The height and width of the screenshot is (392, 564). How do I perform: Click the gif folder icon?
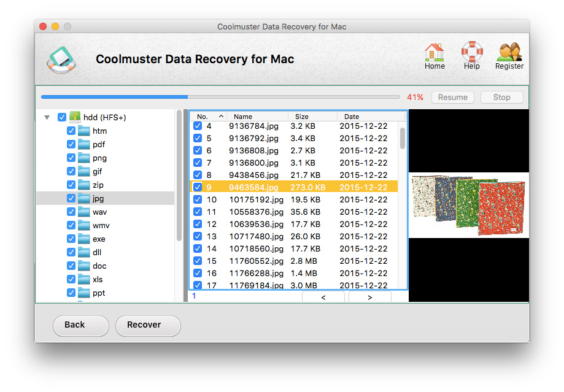[x=84, y=172]
